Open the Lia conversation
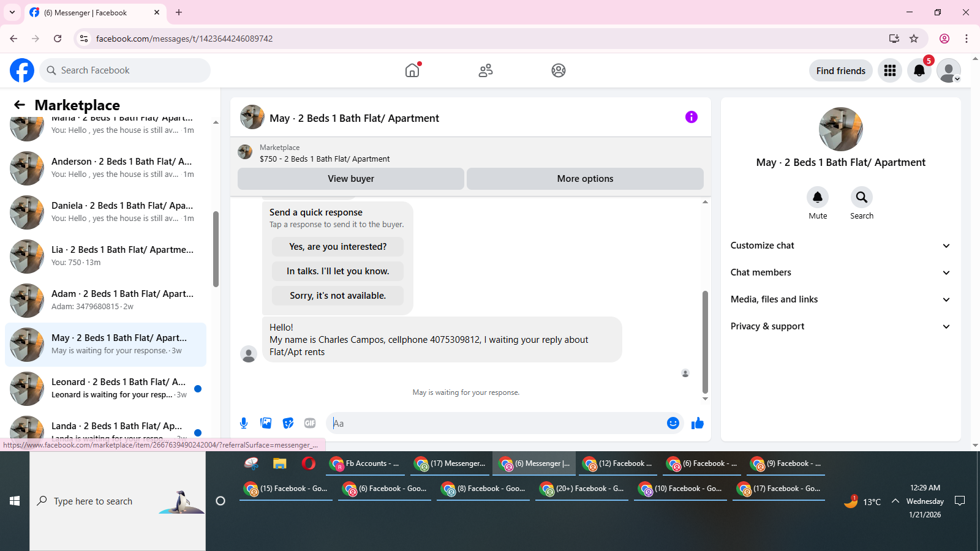Viewport: 980px width, 551px height. click(105, 256)
